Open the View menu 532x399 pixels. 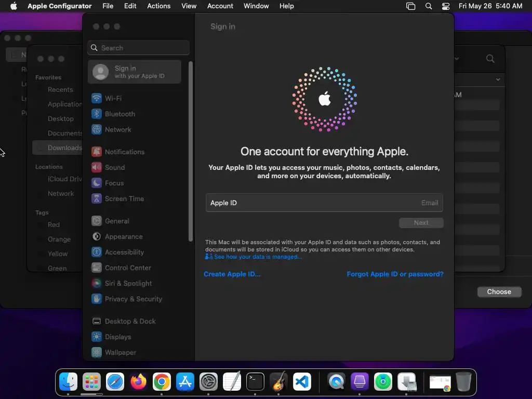tap(189, 6)
